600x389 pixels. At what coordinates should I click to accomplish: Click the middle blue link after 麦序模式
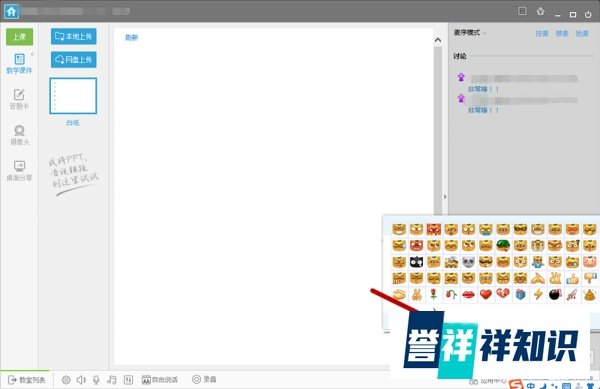point(562,34)
